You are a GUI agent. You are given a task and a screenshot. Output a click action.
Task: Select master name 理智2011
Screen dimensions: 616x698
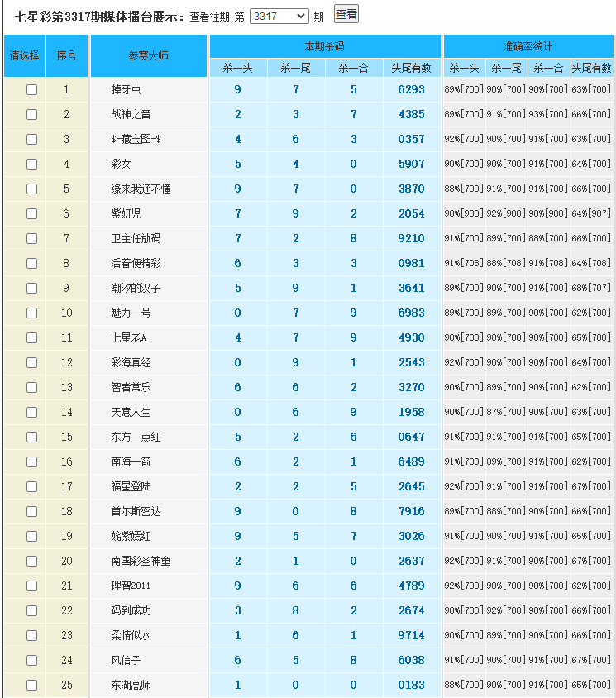(131, 586)
